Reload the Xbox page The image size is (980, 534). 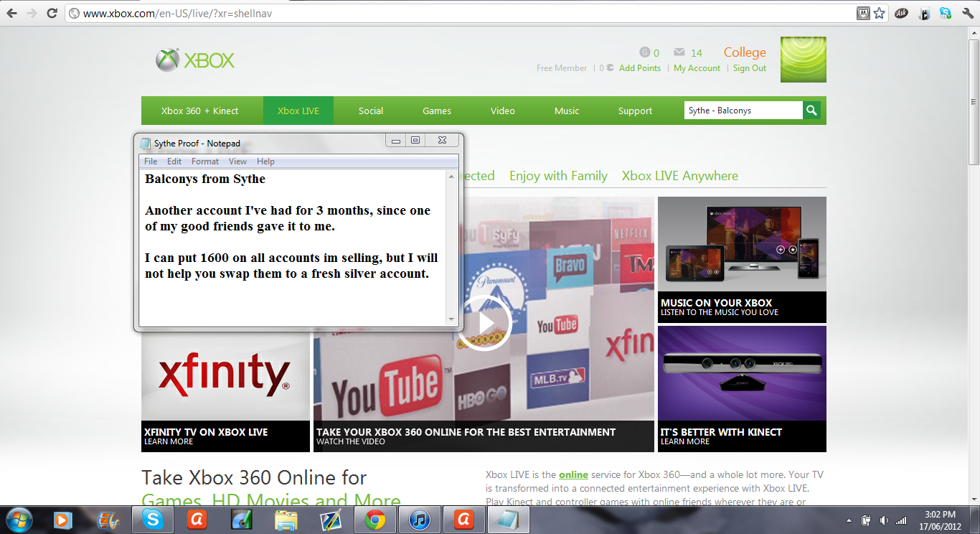52,13
